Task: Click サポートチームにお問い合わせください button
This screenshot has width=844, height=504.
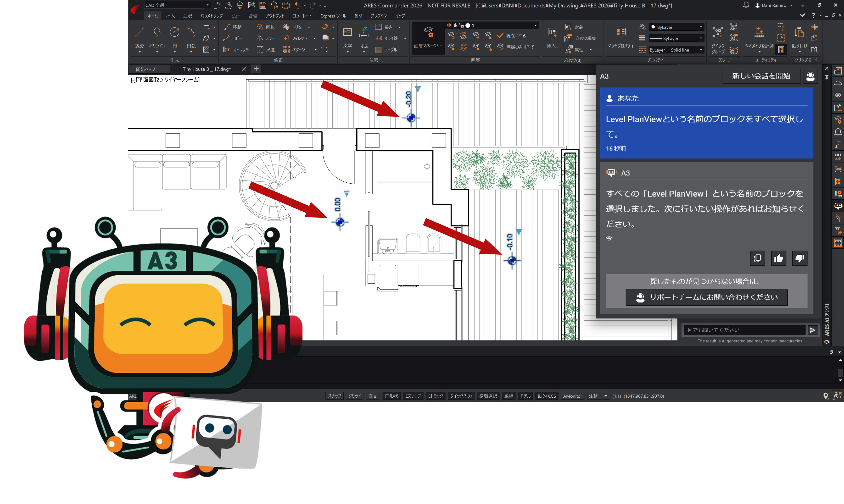Action: pyautogui.click(x=706, y=297)
